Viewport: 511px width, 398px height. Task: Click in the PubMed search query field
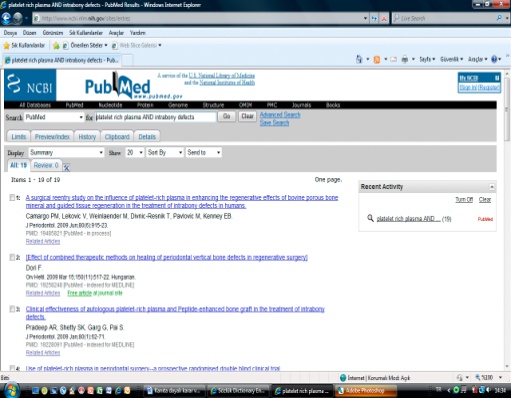(155, 117)
